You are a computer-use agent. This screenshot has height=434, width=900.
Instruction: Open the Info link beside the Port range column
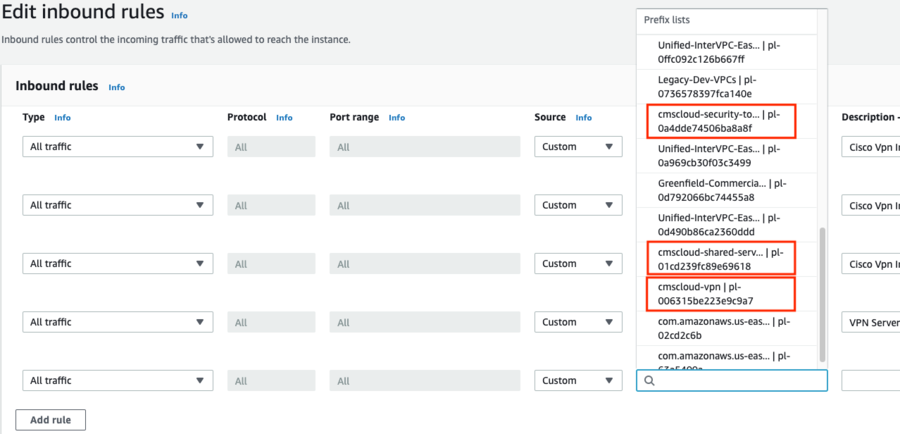pos(397,117)
